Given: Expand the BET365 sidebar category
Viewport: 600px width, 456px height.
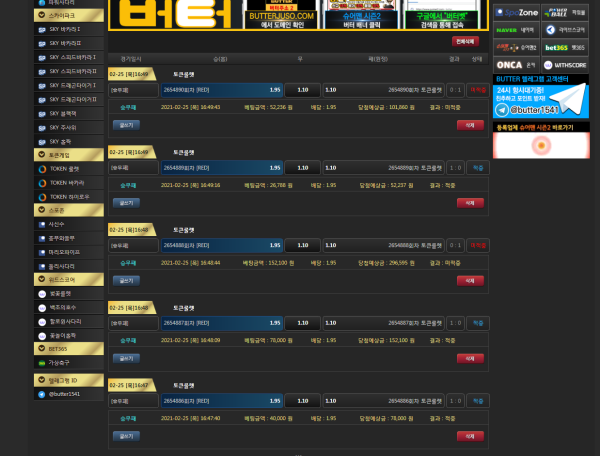Looking at the screenshot, I should tap(66, 349).
